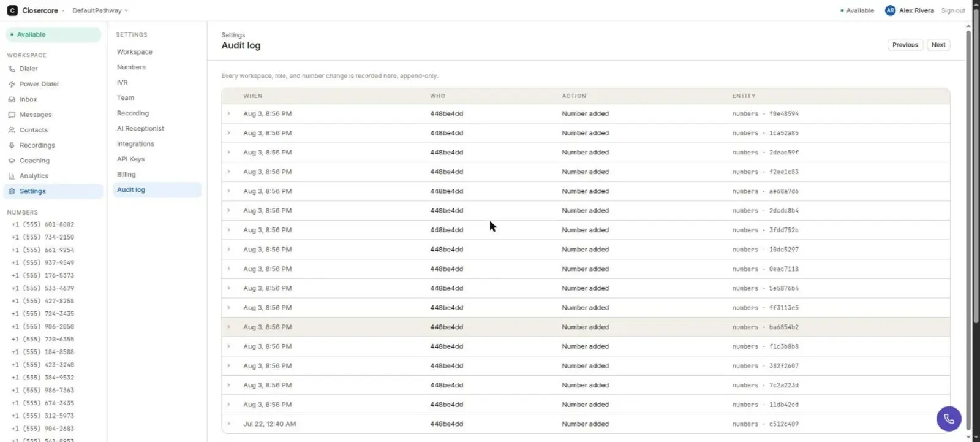Screen dimensions: 980x442
Task: Open the DefaultPathway workspace dropdown
Action: coord(100,10)
